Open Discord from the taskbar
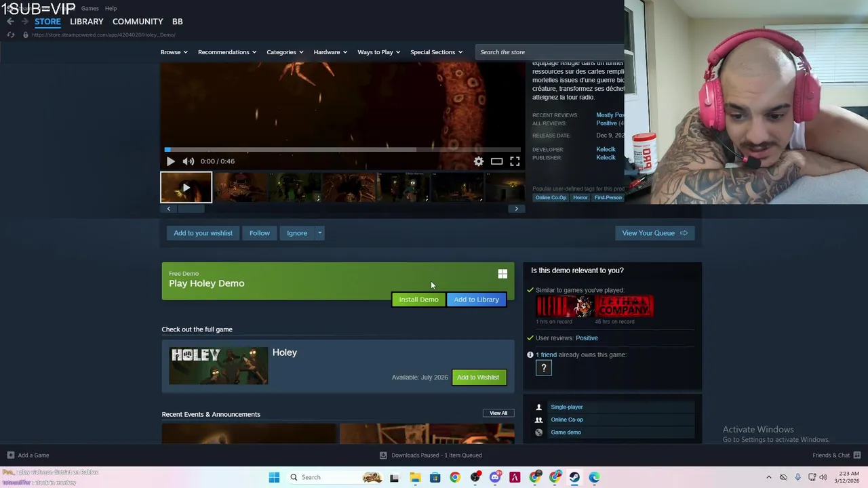 pyautogui.click(x=495, y=477)
